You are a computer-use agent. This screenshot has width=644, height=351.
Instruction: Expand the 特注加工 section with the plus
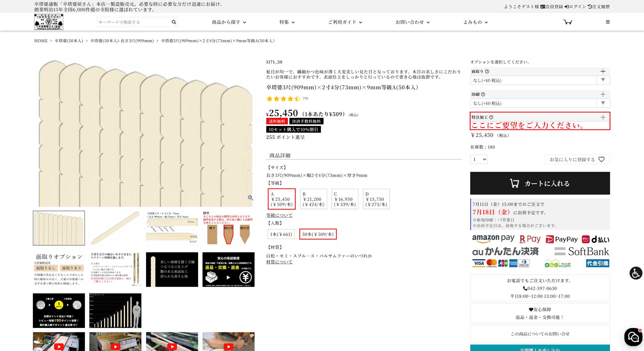point(603,117)
